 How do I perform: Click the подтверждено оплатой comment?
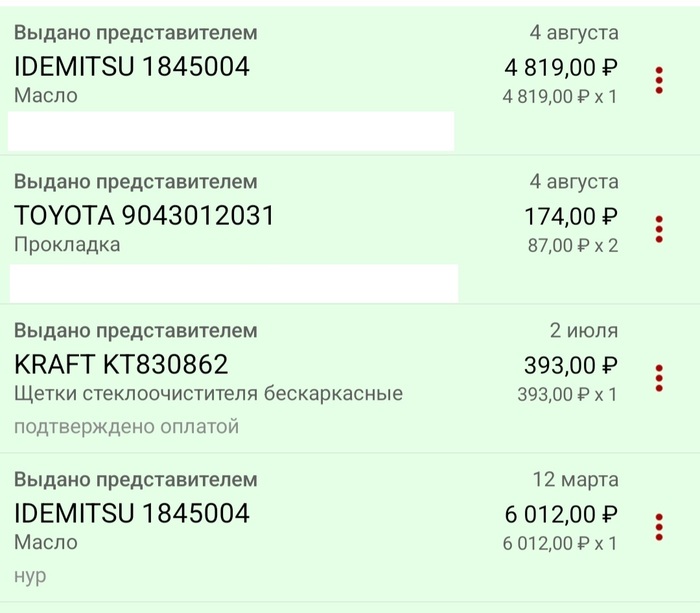click(126, 427)
